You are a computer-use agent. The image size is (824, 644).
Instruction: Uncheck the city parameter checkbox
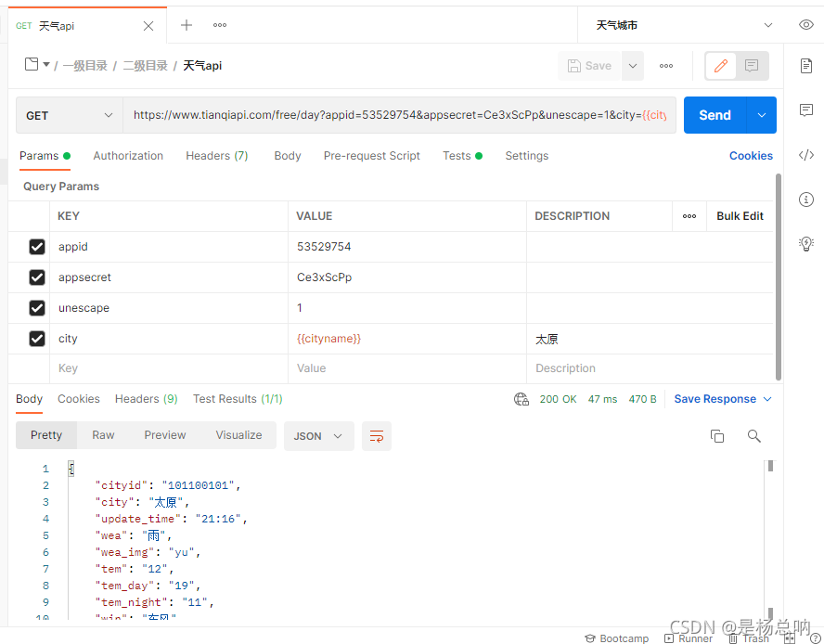(37, 338)
